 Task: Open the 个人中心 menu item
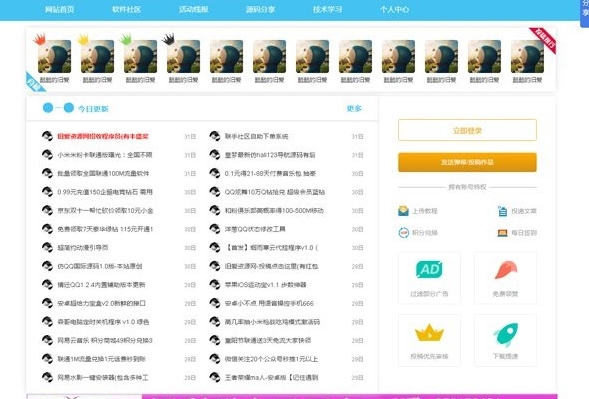tap(394, 9)
